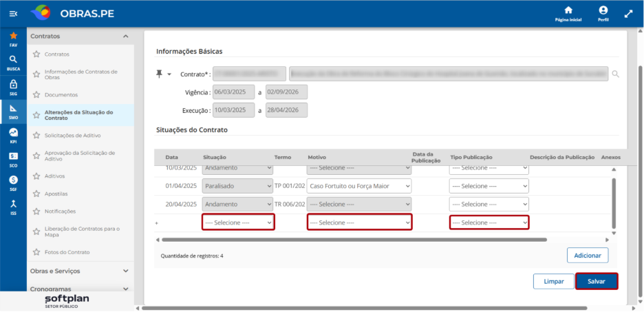Open Fotos do Contrato menu item
This screenshot has width=644, height=312.
(x=67, y=252)
